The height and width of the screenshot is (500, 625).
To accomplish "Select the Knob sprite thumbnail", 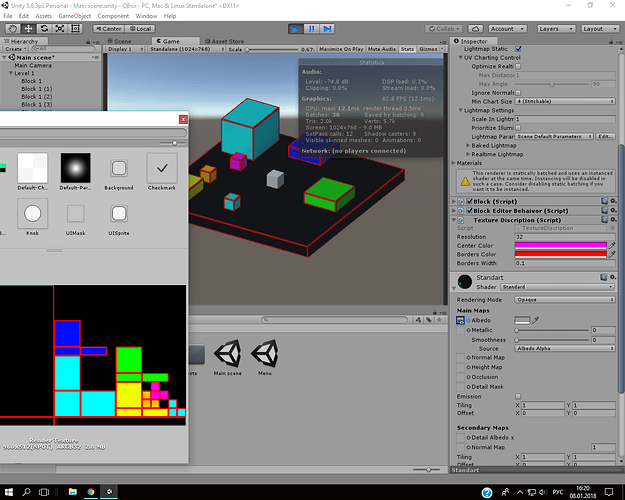I will tap(33, 214).
